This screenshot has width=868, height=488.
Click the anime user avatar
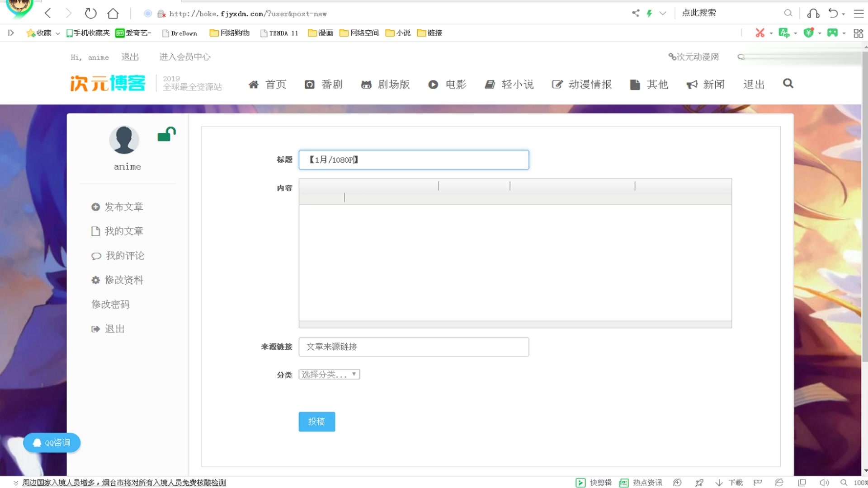[x=124, y=140]
